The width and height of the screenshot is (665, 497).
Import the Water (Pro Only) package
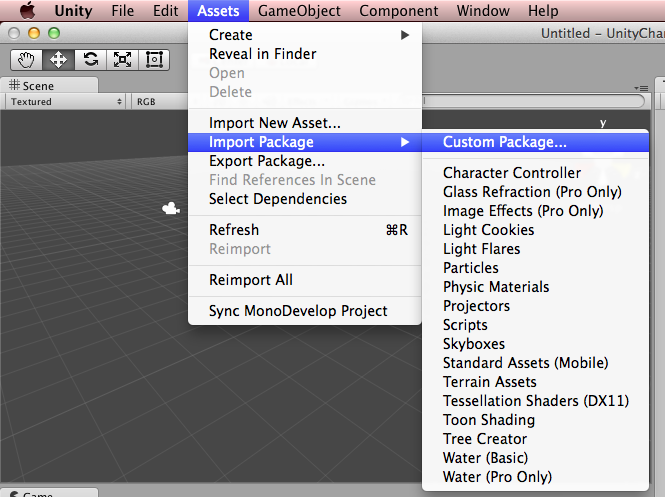(x=535, y=477)
